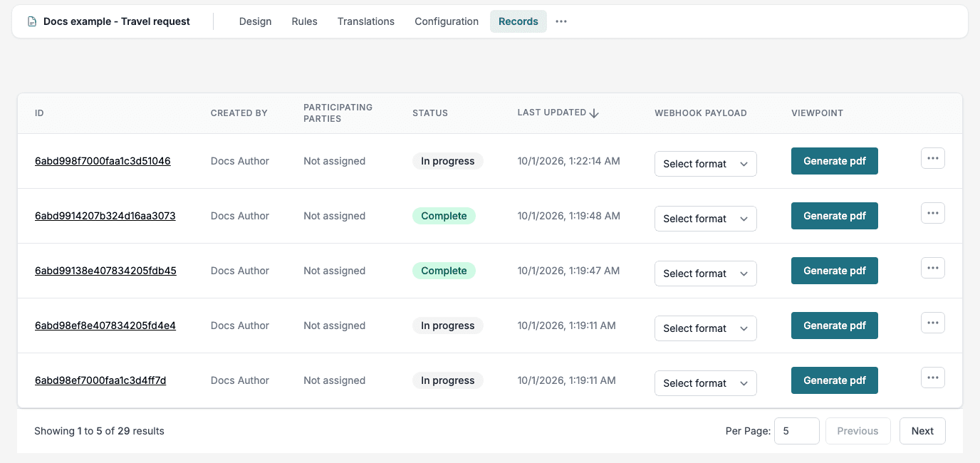Click Showing 1 to 5 of 29 results
This screenshot has width=980, height=463.
click(x=99, y=431)
